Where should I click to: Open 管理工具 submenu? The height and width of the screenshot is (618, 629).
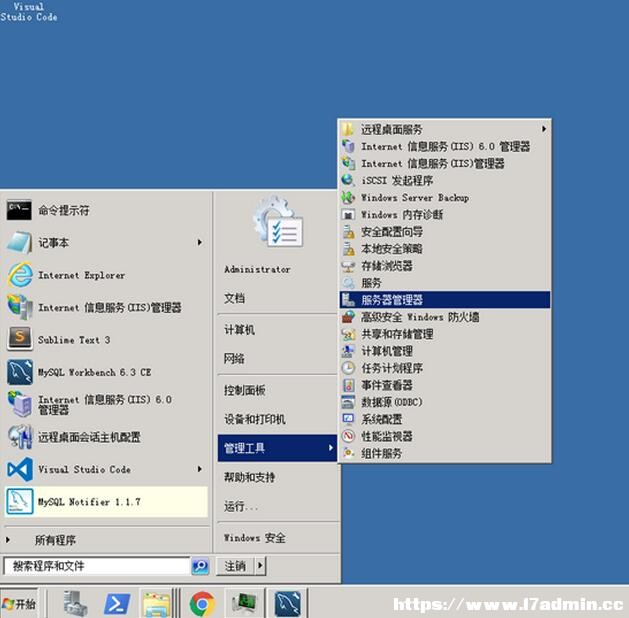[x=277, y=448]
